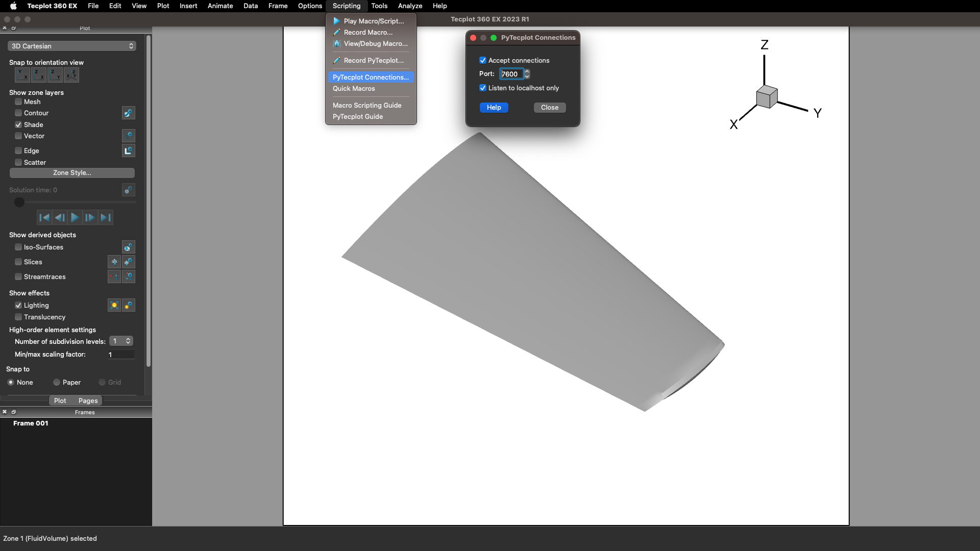Open the Analyze menu

pyautogui.click(x=410, y=6)
